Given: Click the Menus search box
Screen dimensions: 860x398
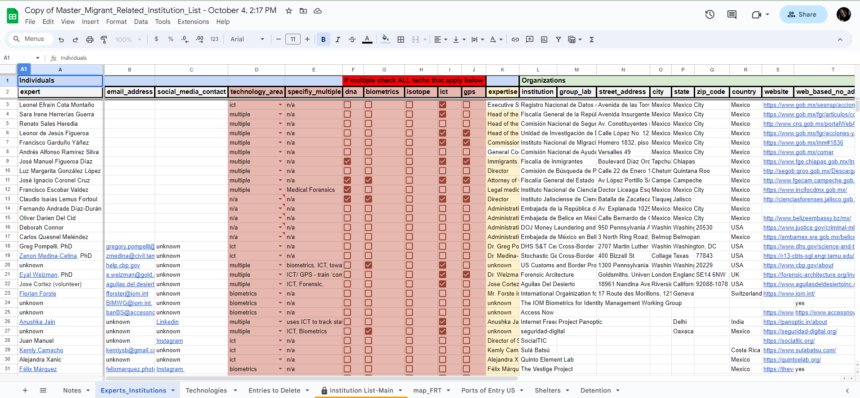Looking at the screenshot, I should (x=31, y=39).
